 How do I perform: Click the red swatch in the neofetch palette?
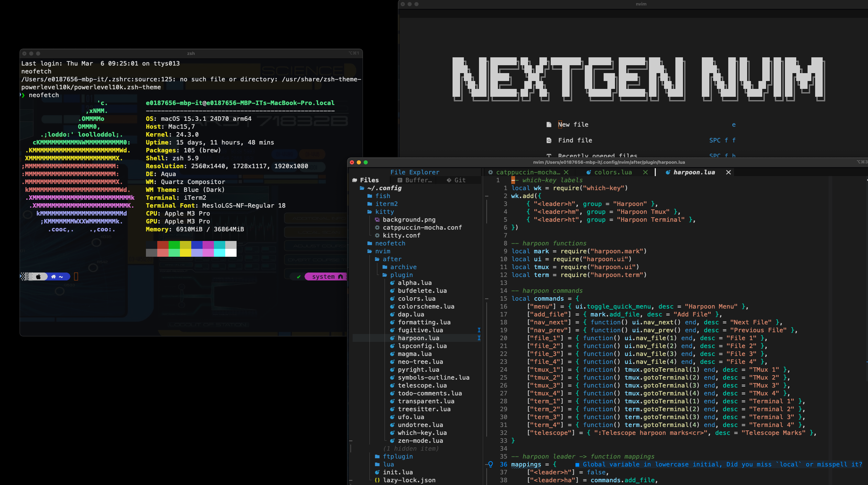tap(163, 245)
